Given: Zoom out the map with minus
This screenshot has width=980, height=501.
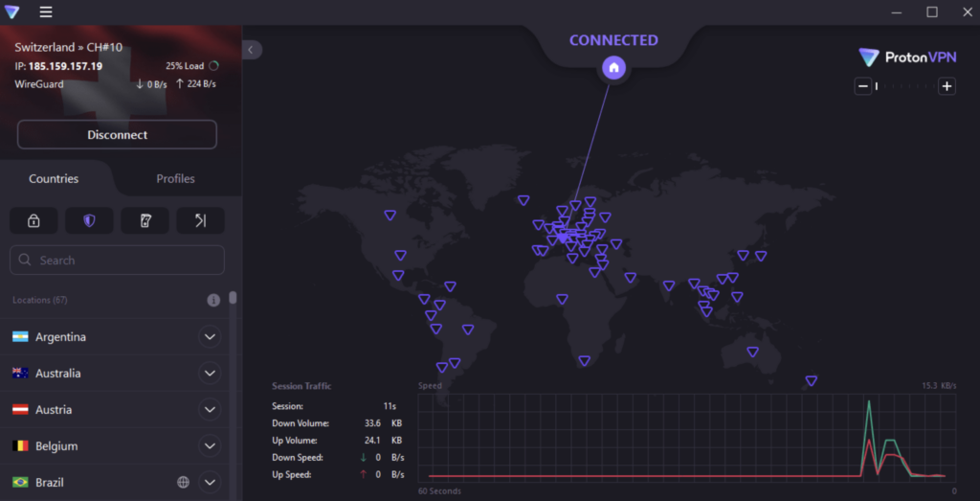Looking at the screenshot, I should pyautogui.click(x=863, y=86).
